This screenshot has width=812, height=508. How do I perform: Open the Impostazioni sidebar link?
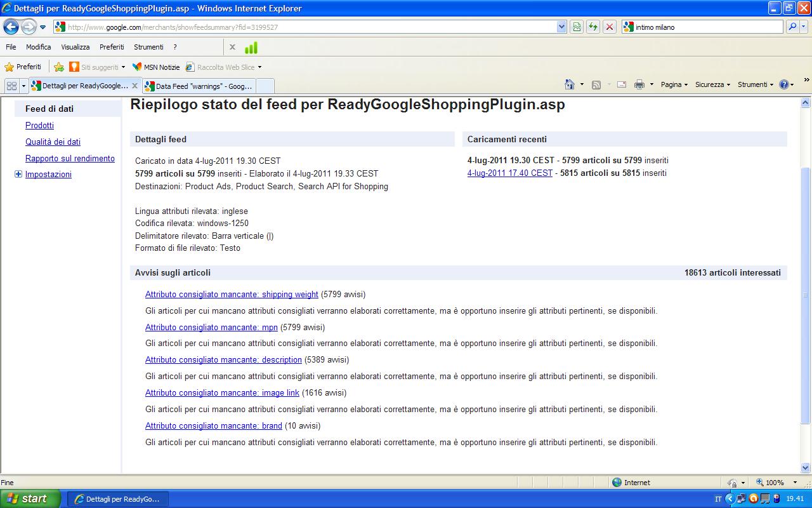coord(48,174)
